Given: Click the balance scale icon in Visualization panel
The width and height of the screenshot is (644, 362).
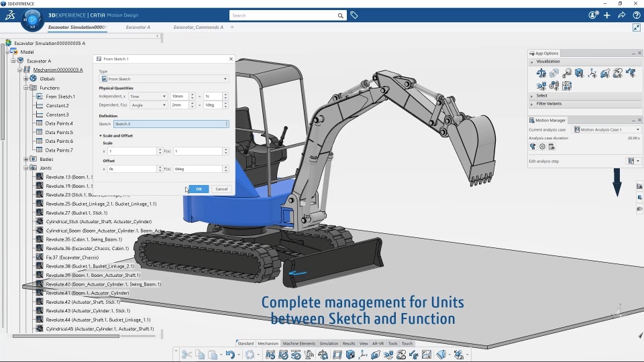Looking at the screenshot, I should coord(541,73).
